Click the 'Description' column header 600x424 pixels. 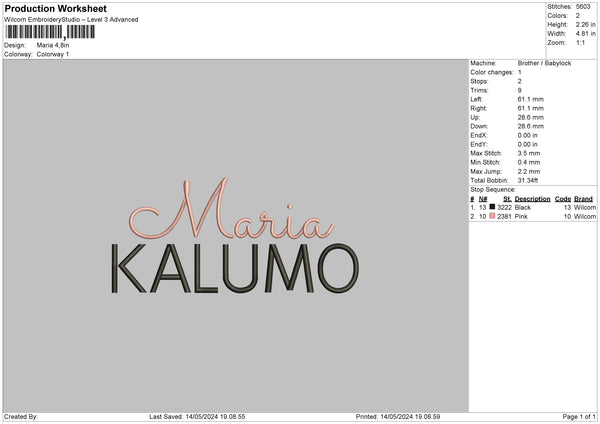(x=532, y=199)
